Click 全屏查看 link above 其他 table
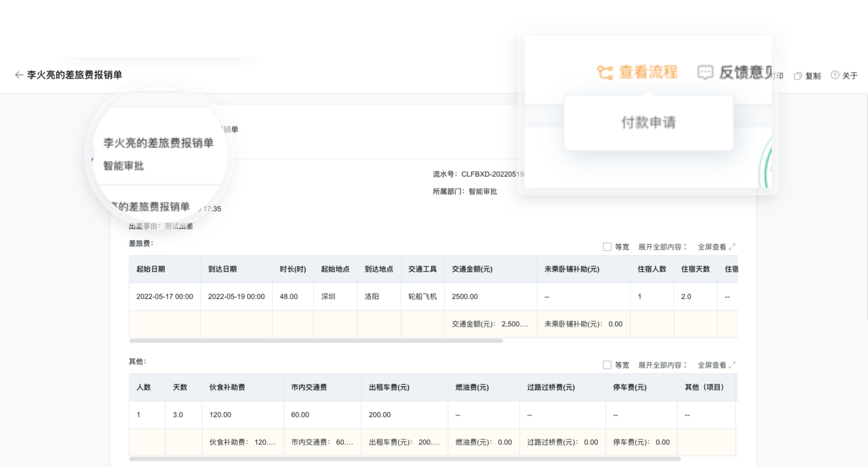The image size is (868, 467). click(712, 365)
